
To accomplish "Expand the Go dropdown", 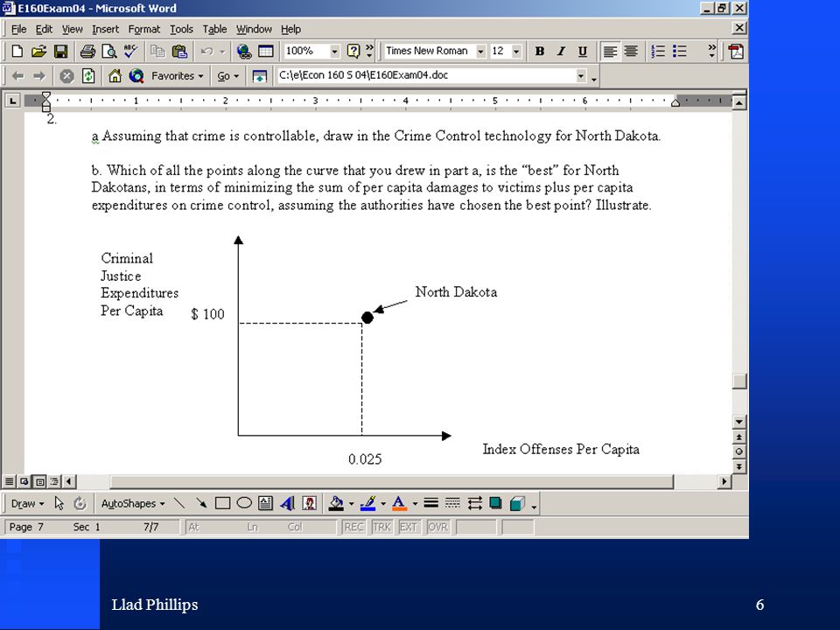I will point(227,76).
